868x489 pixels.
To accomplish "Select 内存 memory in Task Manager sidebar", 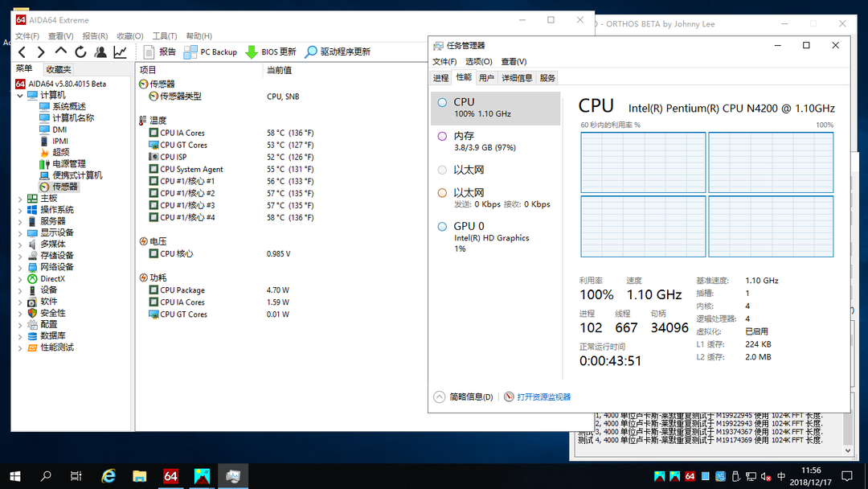I will 495,142.
